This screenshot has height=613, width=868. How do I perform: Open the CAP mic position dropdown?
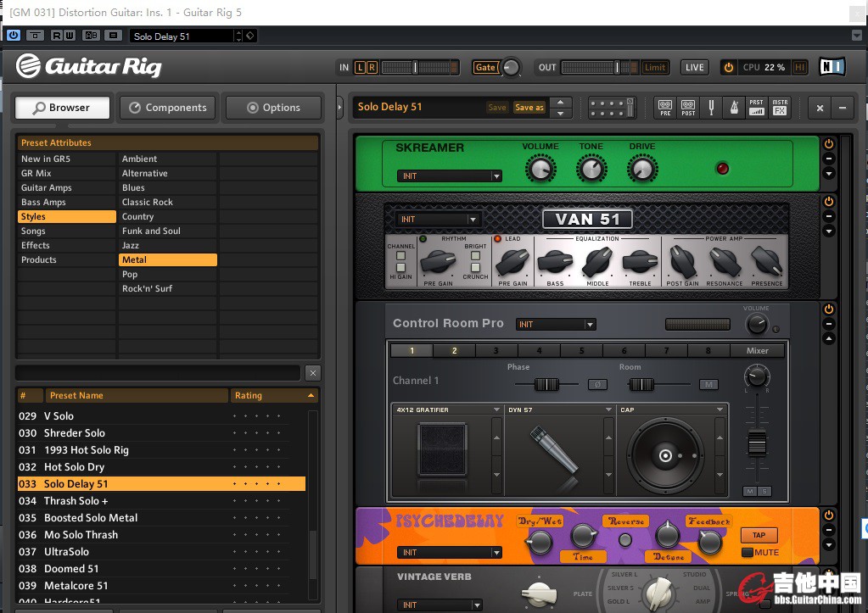coord(720,410)
